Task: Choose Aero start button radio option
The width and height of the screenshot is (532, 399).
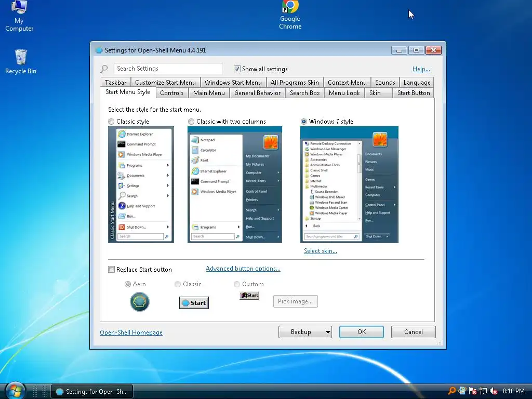Action: (128, 284)
